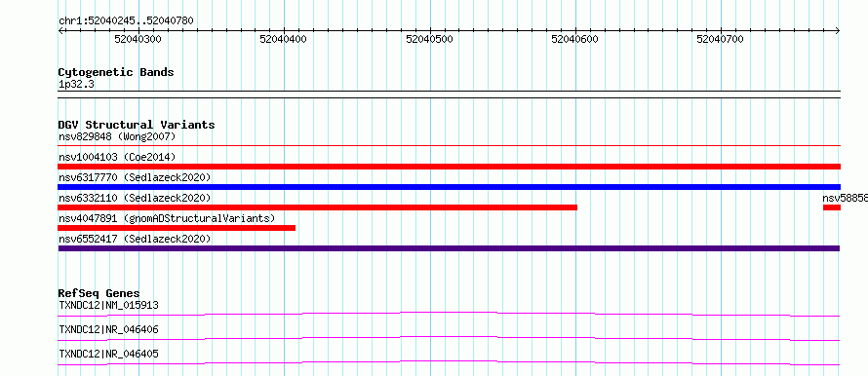The height and width of the screenshot is (376, 868).
Task: Open nsv6317770 (Sedlazeck2020) variant label
Action: [135, 177]
